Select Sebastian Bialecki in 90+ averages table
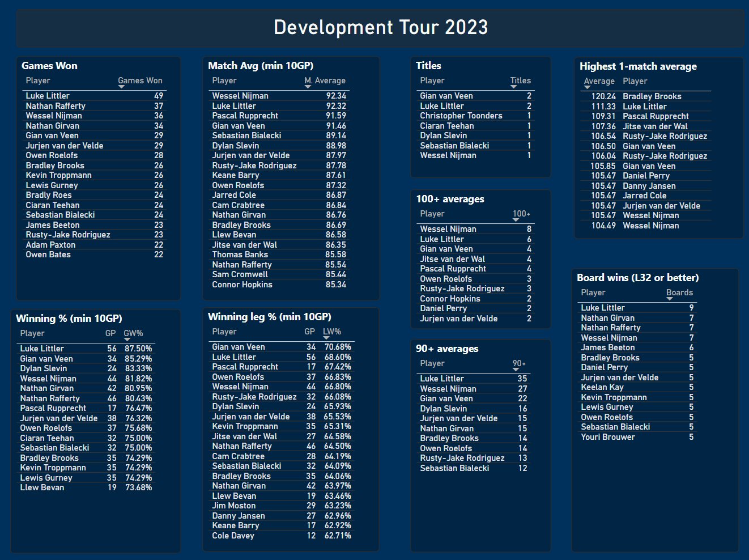Image resolution: width=749 pixels, height=560 pixels. point(454,468)
